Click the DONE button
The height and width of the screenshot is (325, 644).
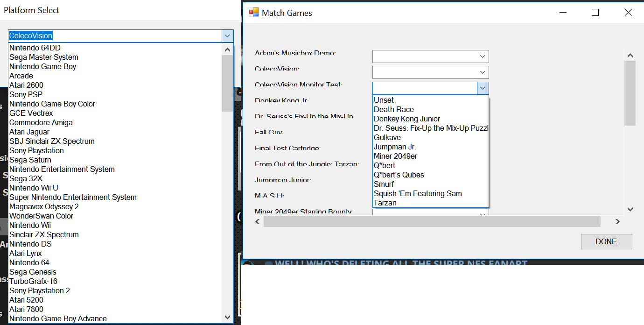tap(606, 241)
